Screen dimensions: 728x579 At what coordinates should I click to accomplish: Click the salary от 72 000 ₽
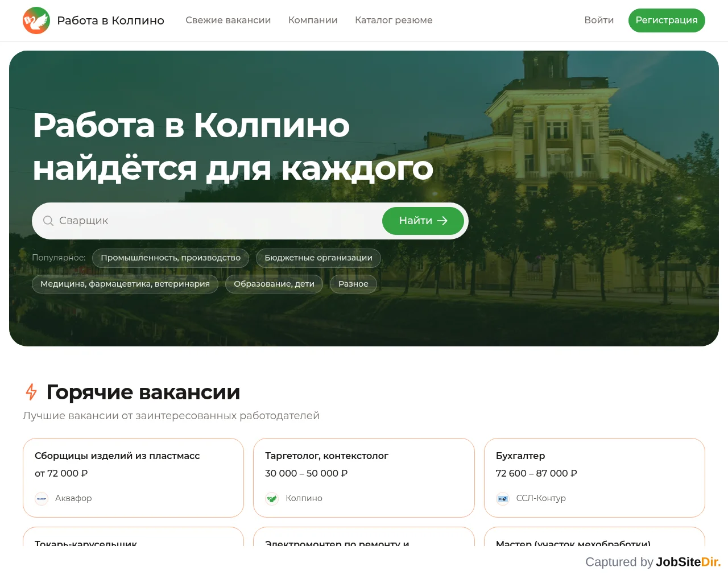point(61,473)
